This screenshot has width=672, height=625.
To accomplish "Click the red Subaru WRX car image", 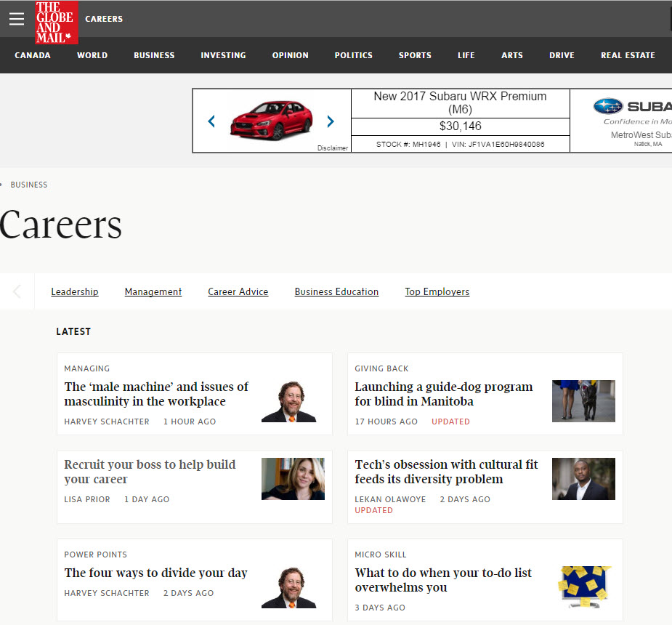I will 271,121.
